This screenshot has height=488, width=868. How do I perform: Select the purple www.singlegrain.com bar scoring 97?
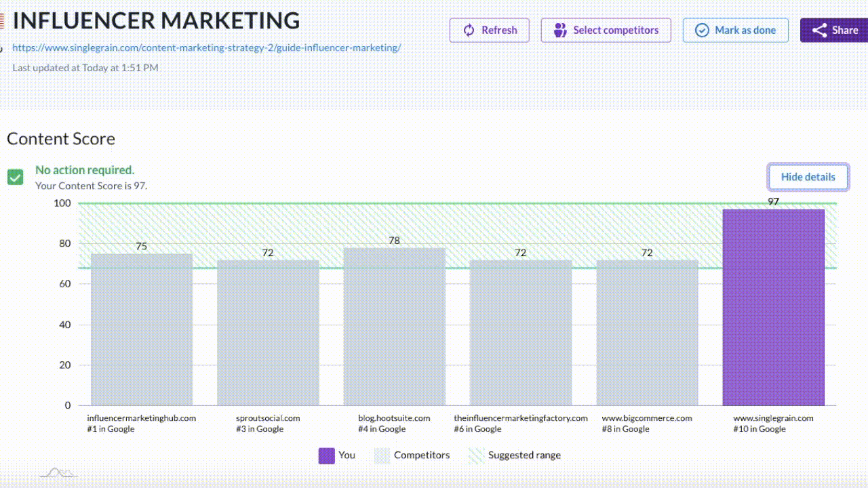click(x=774, y=307)
